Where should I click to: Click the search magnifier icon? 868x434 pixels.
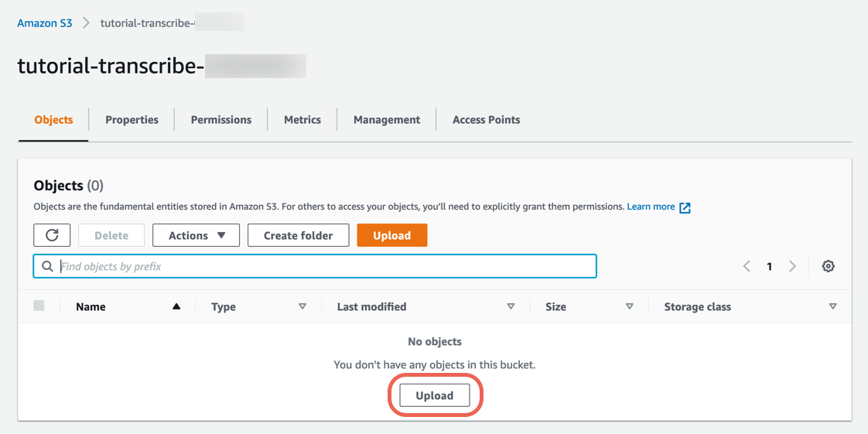click(x=47, y=266)
